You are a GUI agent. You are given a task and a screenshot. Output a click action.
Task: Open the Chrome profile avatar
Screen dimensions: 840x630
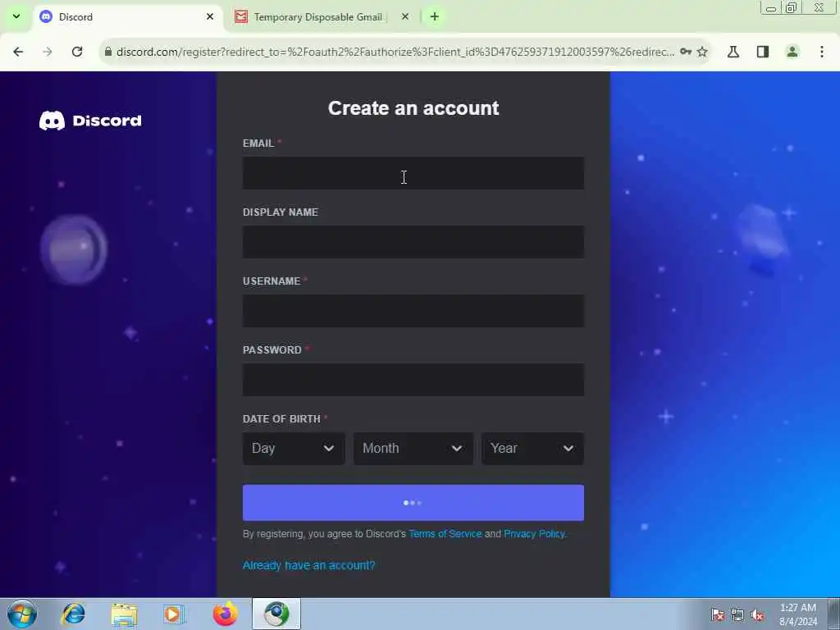(x=792, y=52)
